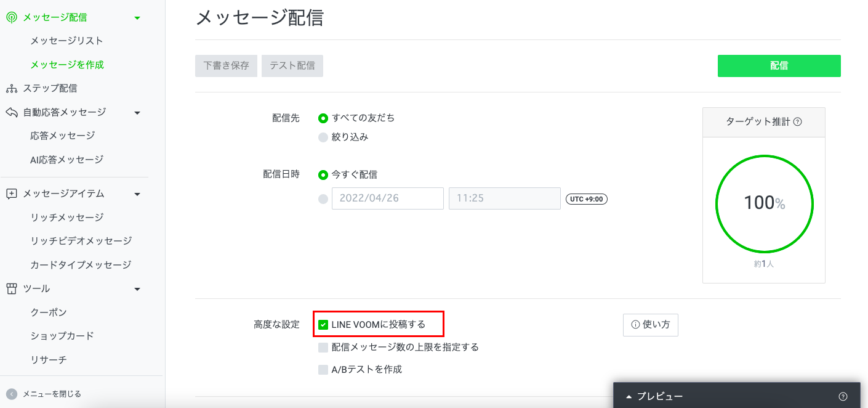Click the 11:25 time input field
Screen dimensions: 868x408
point(504,198)
